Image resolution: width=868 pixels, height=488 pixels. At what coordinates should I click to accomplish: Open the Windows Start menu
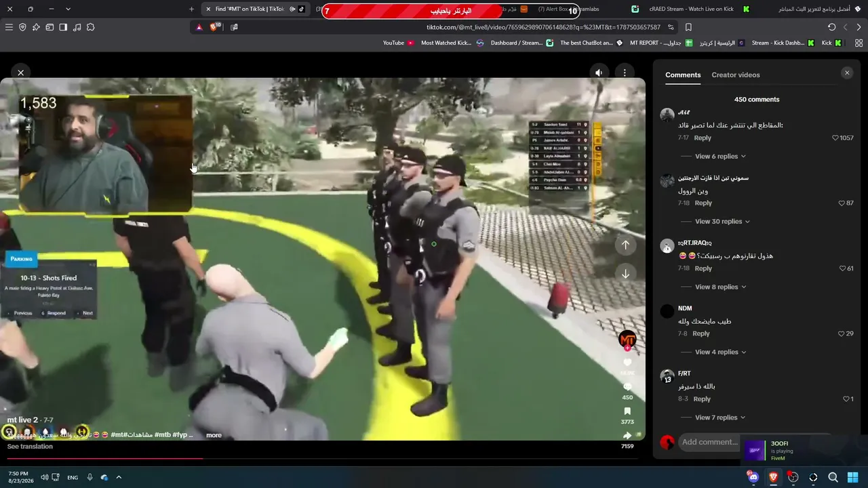(x=853, y=477)
